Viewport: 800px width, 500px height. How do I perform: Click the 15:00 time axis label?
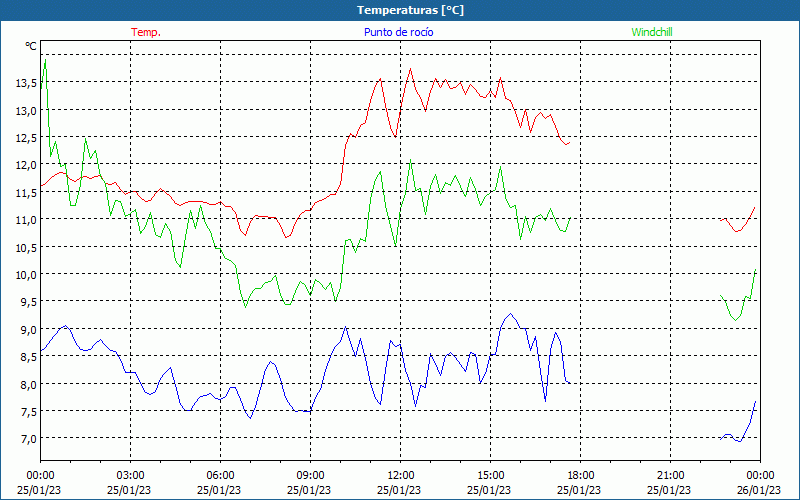490,476
